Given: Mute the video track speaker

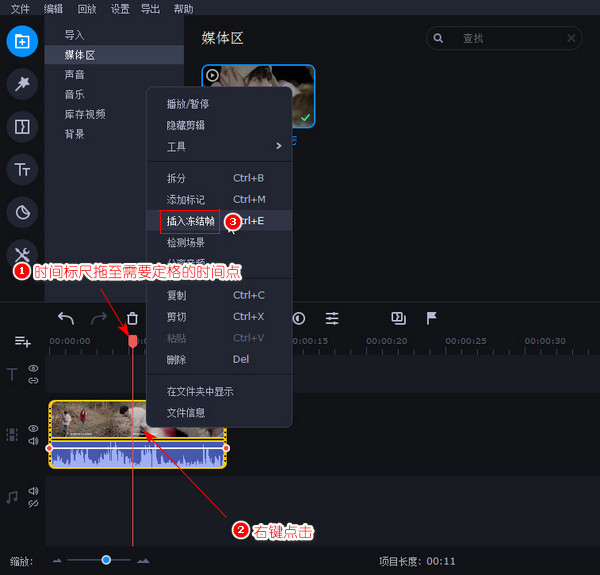Looking at the screenshot, I should click(x=33, y=441).
